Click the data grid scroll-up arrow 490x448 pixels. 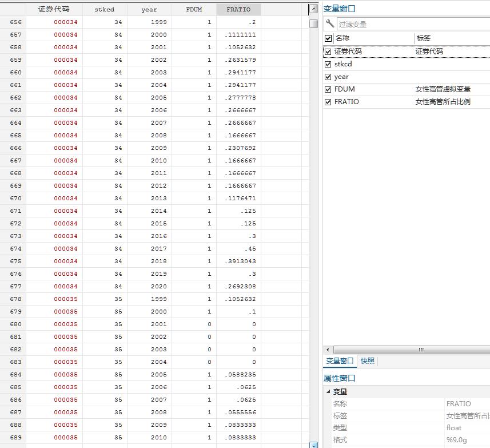[x=314, y=9]
